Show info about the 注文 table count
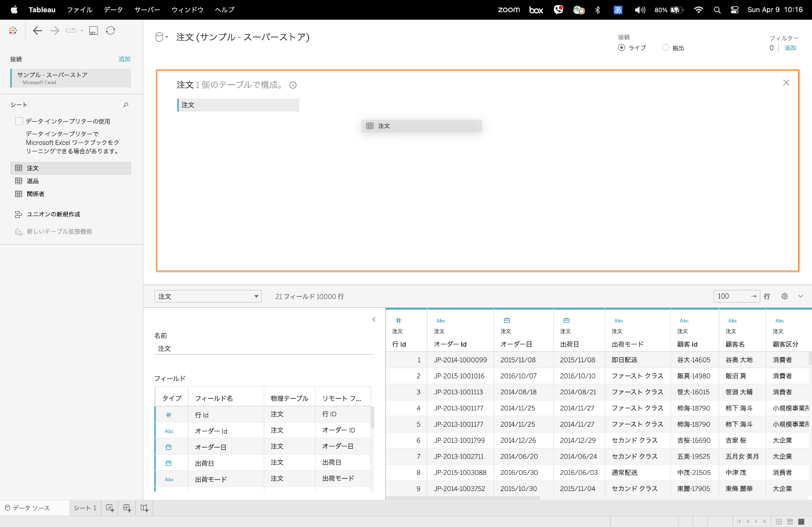 click(293, 85)
